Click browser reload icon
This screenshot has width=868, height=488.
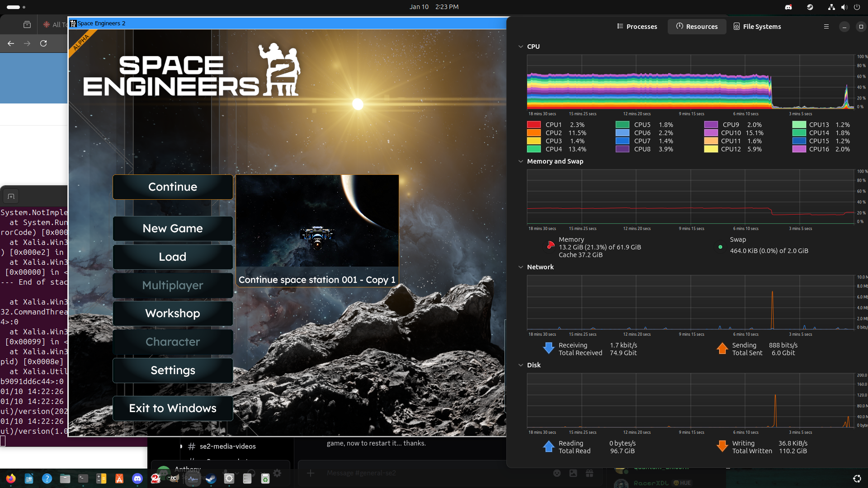click(43, 43)
